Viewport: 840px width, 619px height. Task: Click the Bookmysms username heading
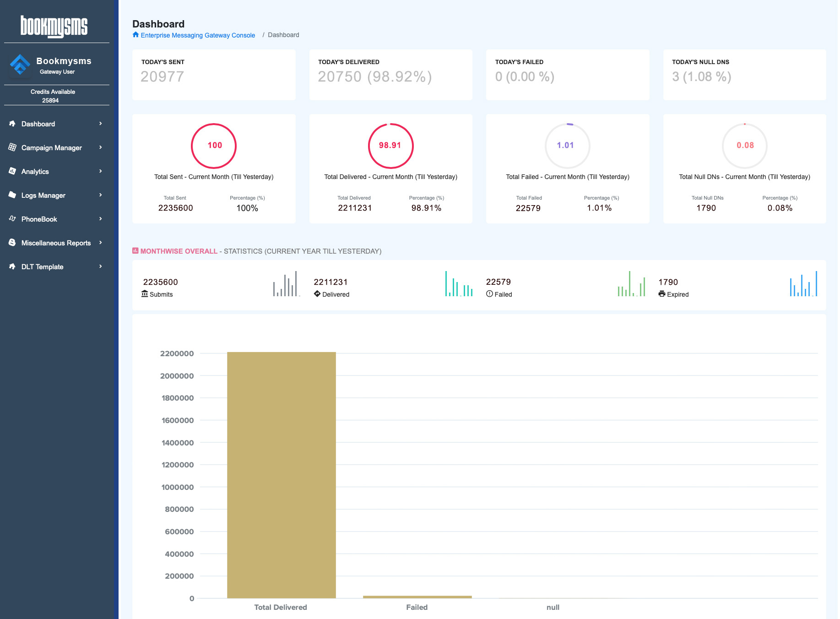pos(64,61)
